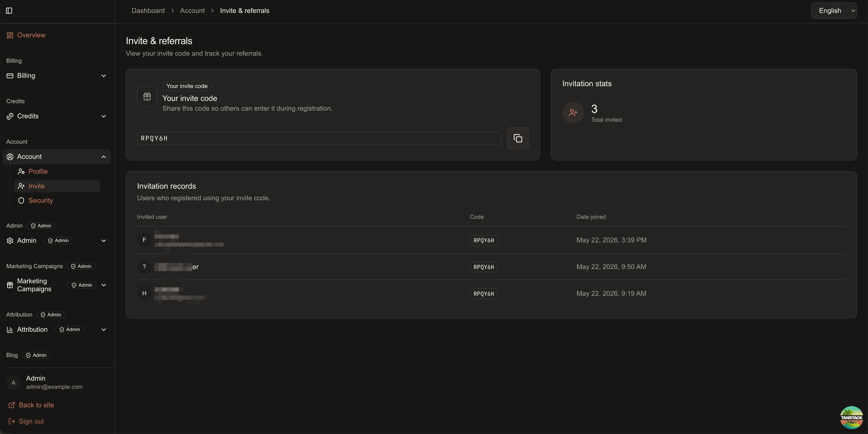Click the Admin gear icon
This screenshot has width=868, height=434.
click(x=10, y=241)
